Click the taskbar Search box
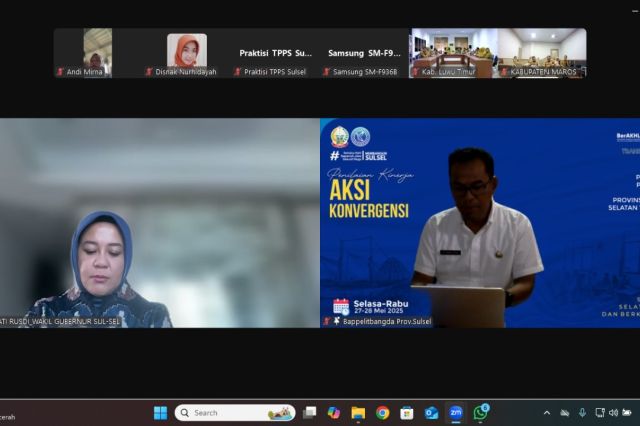 (235, 413)
